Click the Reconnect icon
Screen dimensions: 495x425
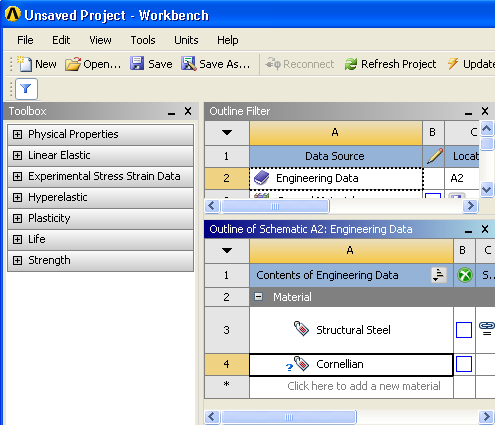pos(273,63)
